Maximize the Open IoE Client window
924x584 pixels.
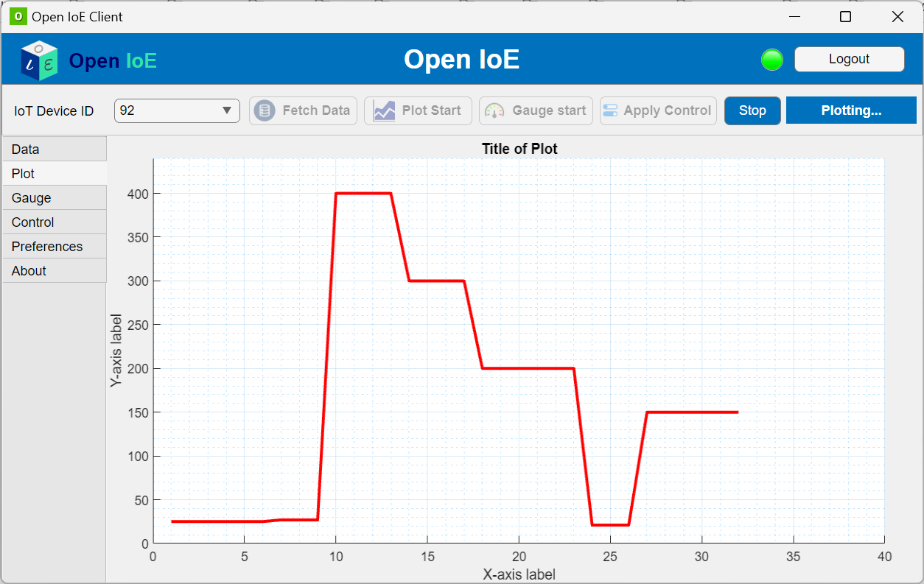point(846,17)
